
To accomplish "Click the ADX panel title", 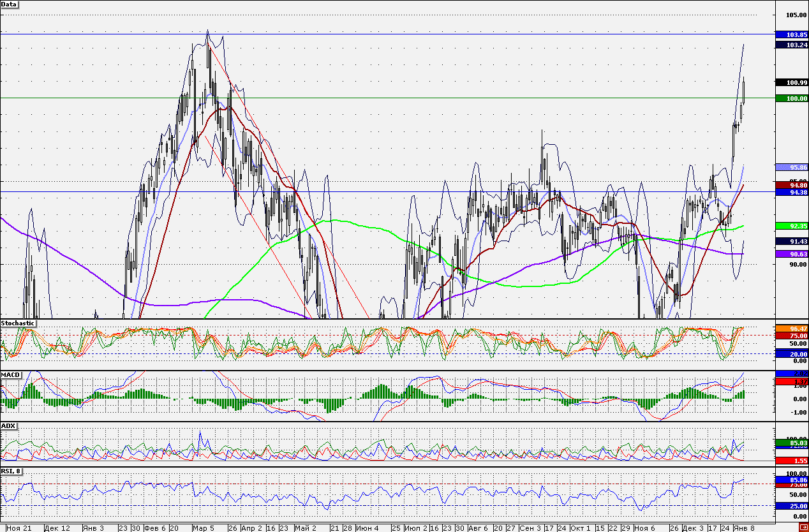I will (8, 425).
